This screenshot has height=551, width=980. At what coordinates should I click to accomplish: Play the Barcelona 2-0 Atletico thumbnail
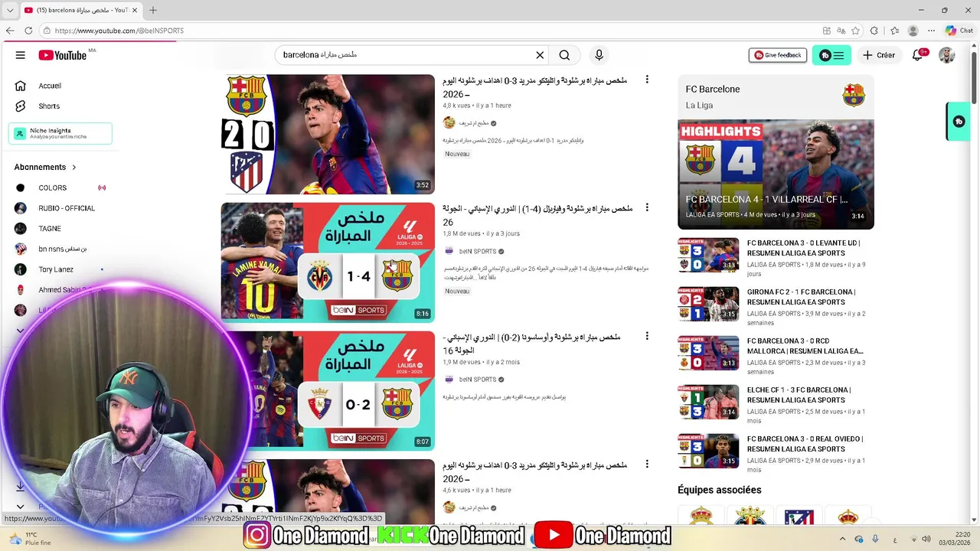point(328,134)
